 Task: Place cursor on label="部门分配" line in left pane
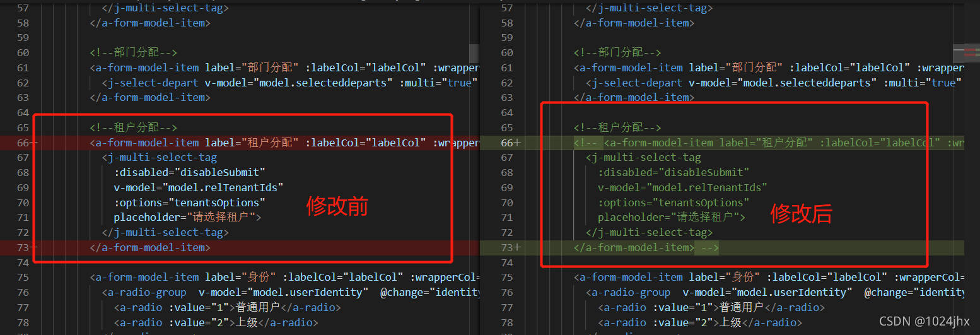(x=284, y=68)
